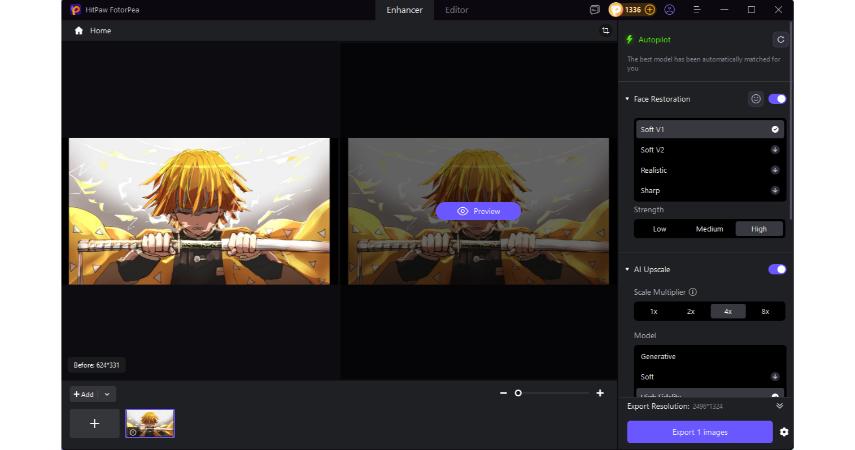Select Soft V1 face model
Viewport: 855px width, 450px height.
click(x=709, y=129)
